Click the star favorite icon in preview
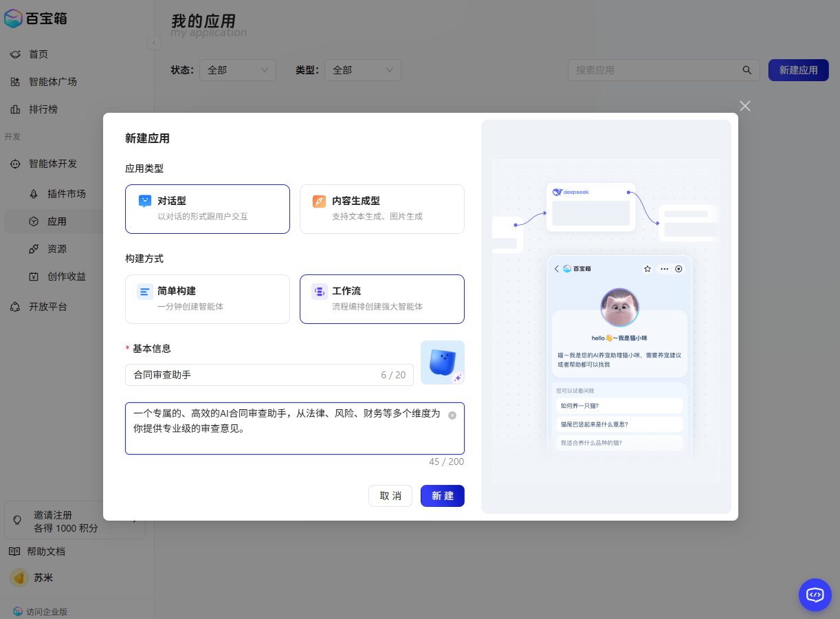 [x=647, y=269]
